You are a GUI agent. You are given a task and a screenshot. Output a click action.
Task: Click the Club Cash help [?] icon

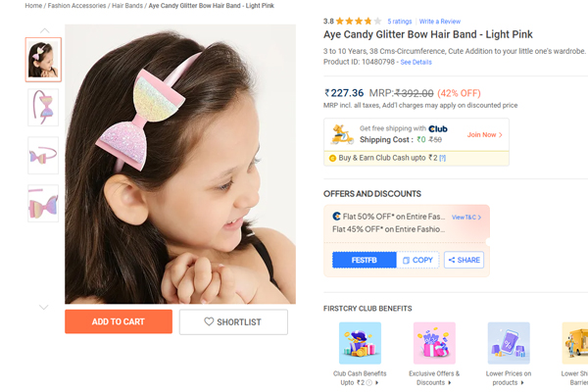(442, 158)
